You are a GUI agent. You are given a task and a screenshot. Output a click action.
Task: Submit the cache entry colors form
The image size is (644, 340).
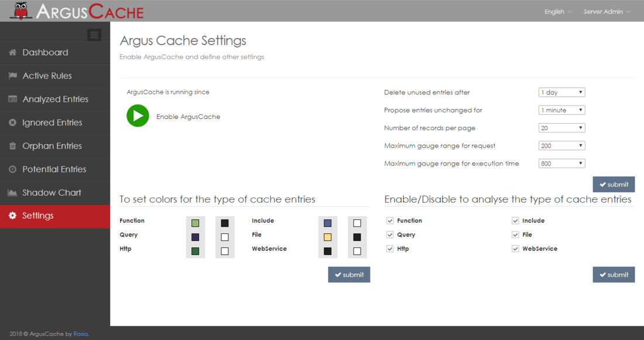click(x=349, y=274)
